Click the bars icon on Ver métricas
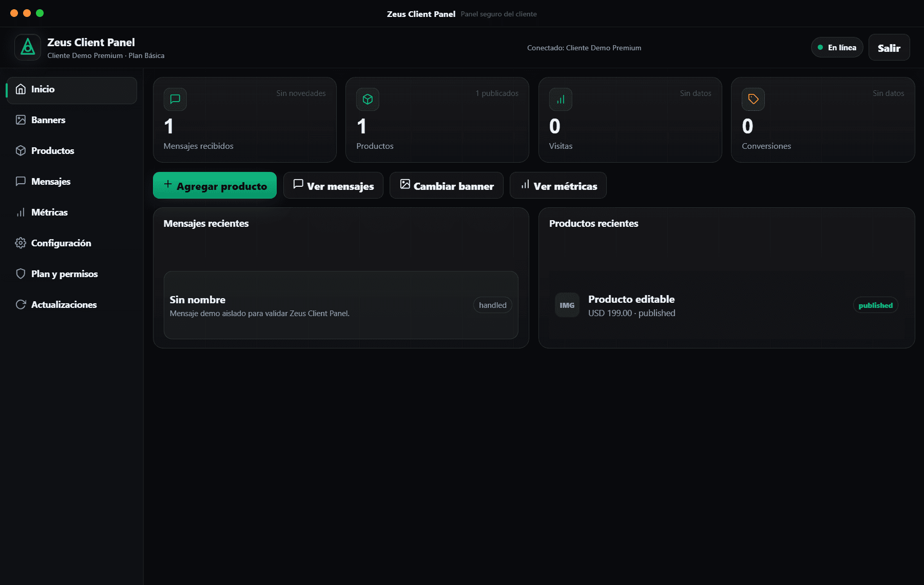This screenshot has width=924, height=585. [x=525, y=184]
